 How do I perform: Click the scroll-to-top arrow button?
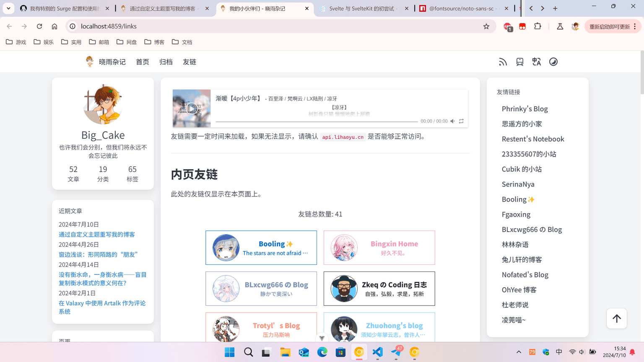[x=616, y=318]
